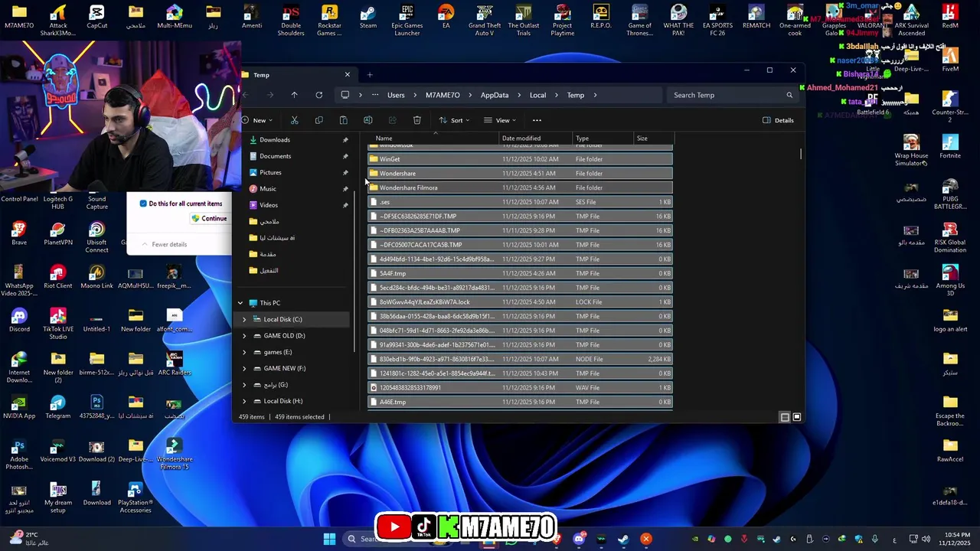Screen dimensions: 980x551
Task: Select the Wondershare Filmora folder row
Action: [x=520, y=187]
